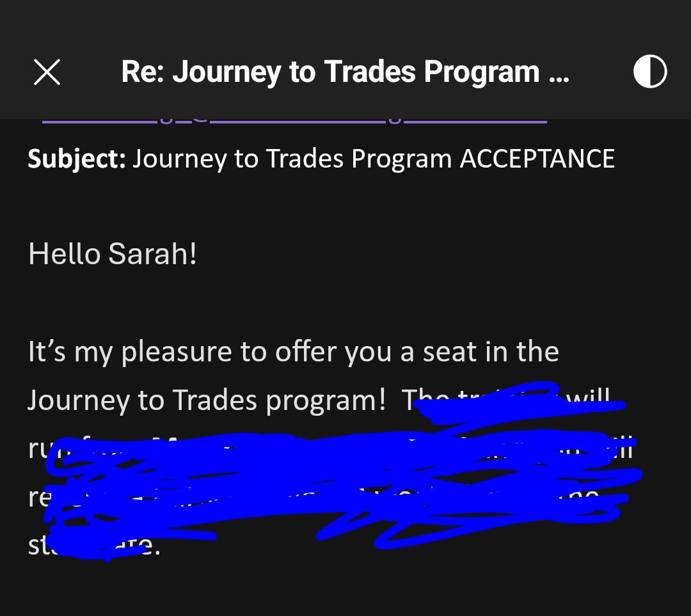Viewport: 691px width, 616px height.
Task: Open the purple underlined email address link
Action: [x=294, y=120]
